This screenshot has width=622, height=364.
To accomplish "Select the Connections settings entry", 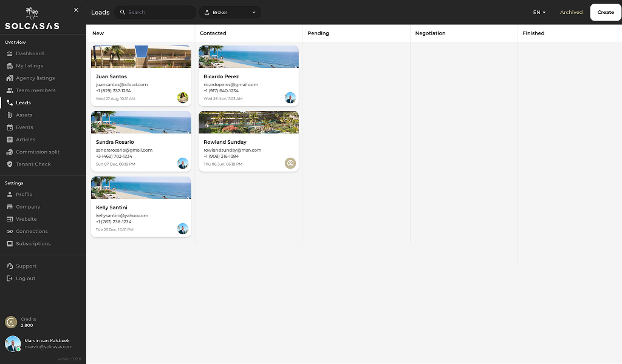I will 33,231.
